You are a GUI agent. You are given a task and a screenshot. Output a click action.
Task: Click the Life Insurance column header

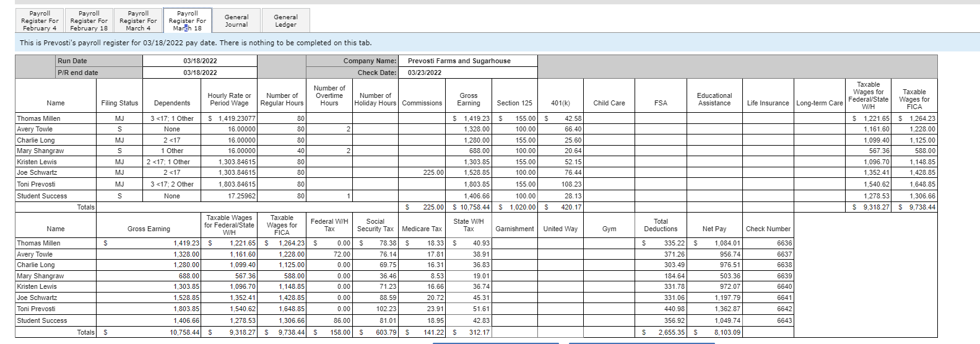(768, 103)
